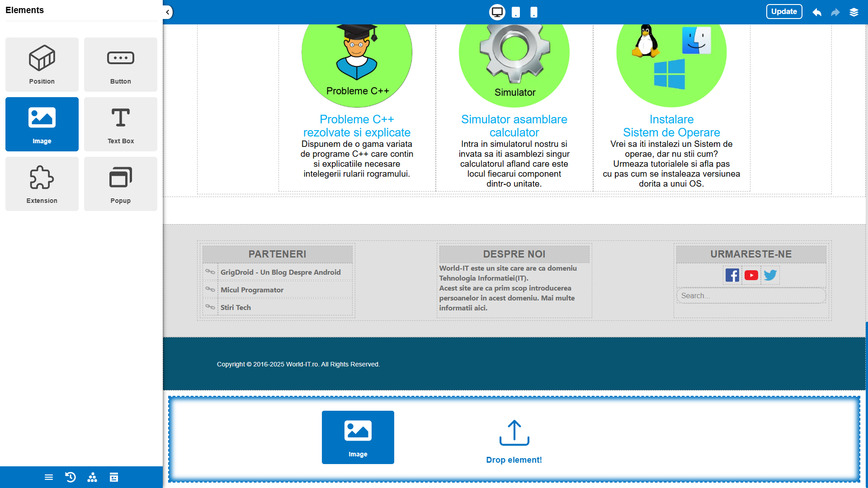
Task: Collapse the Elements side panel
Action: point(168,12)
